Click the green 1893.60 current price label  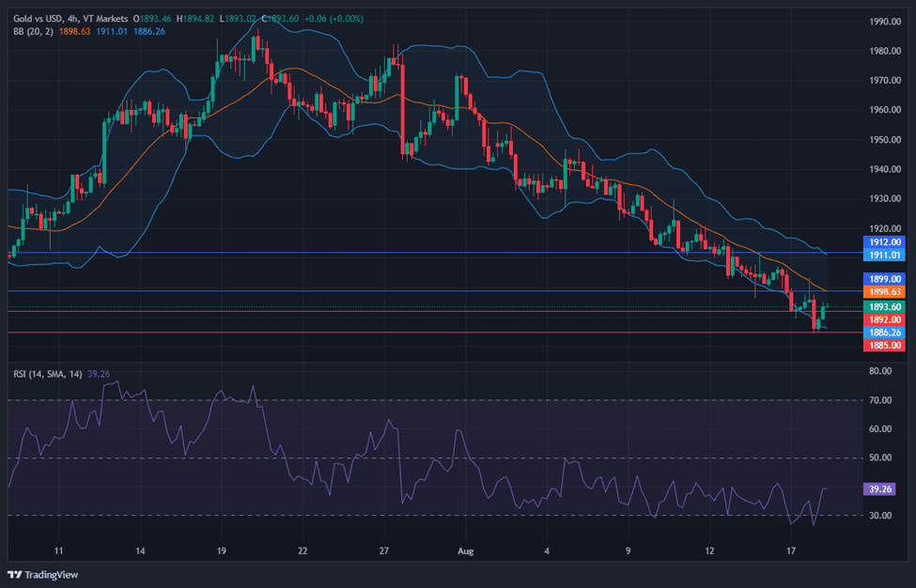883,307
